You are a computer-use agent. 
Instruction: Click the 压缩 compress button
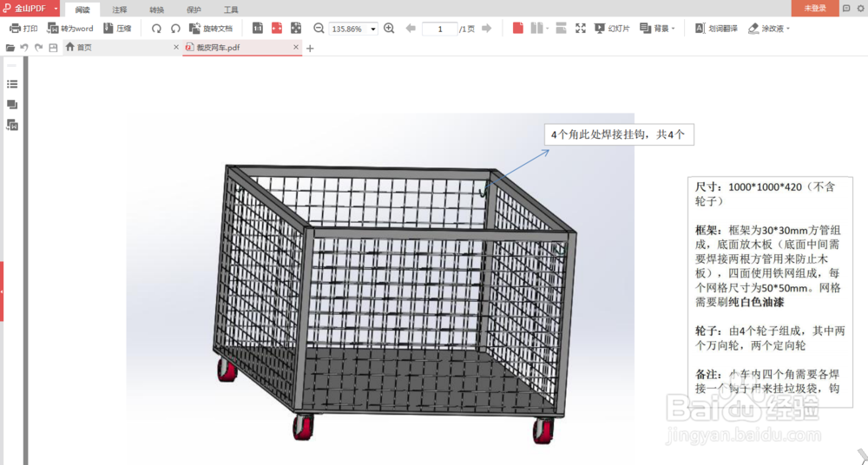click(117, 29)
